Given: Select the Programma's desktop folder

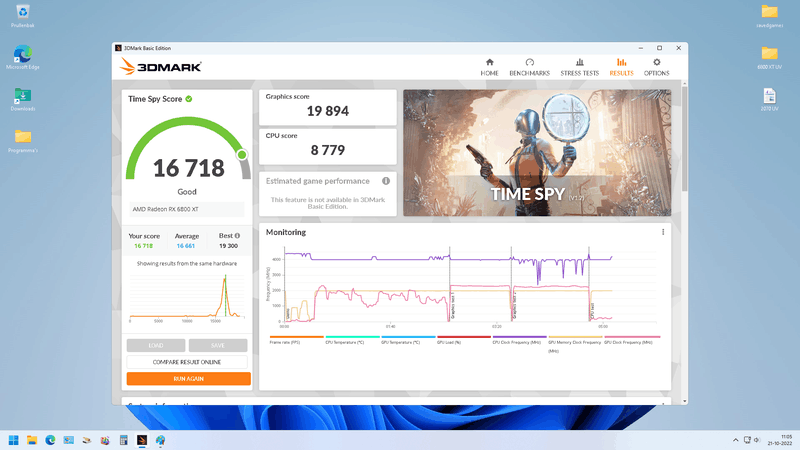Looking at the screenshot, I should (x=22, y=141).
